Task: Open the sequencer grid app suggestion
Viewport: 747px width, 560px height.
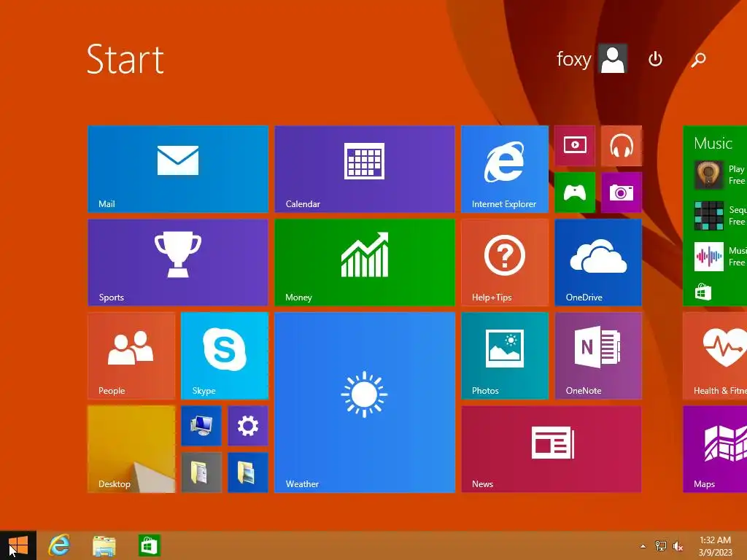Action: click(x=720, y=216)
